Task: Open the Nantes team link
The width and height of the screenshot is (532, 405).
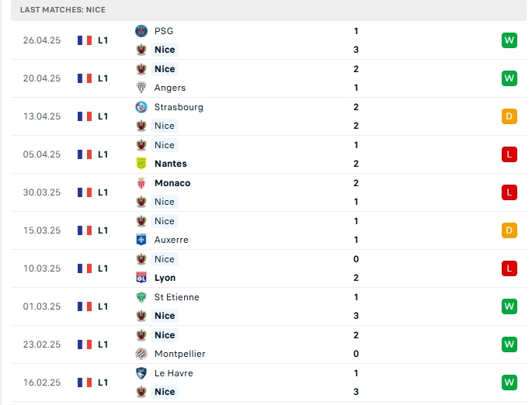Action: [x=171, y=164]
